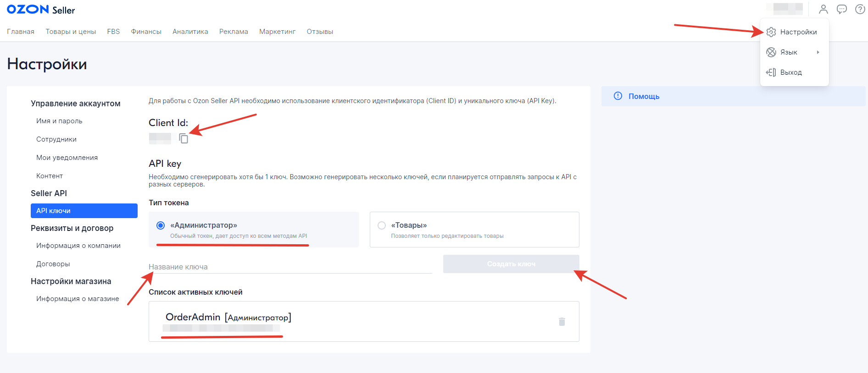The height and width of the screenshot is (373, 868).
Task: Click the Seller API section heading
Action: (x=49, y=193)
